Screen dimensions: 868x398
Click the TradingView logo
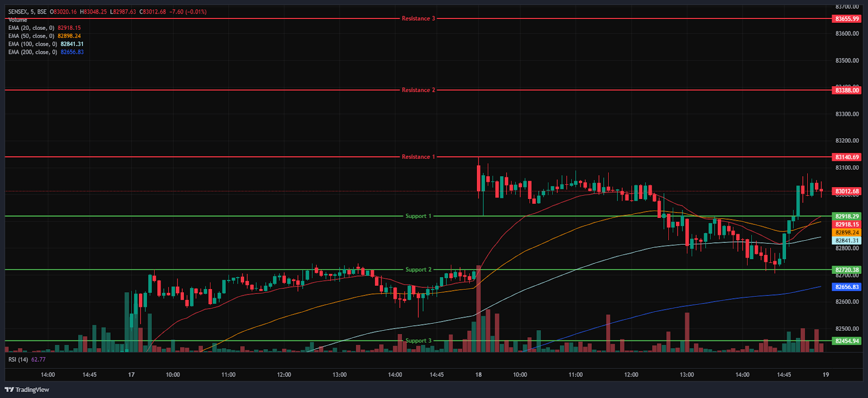(x=27, y=389)
